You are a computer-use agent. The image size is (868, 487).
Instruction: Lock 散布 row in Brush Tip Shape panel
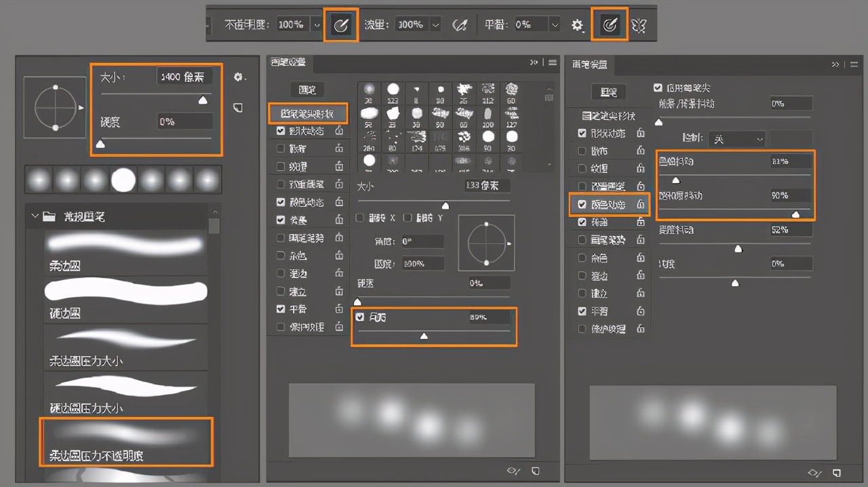(x=338, y=149)
